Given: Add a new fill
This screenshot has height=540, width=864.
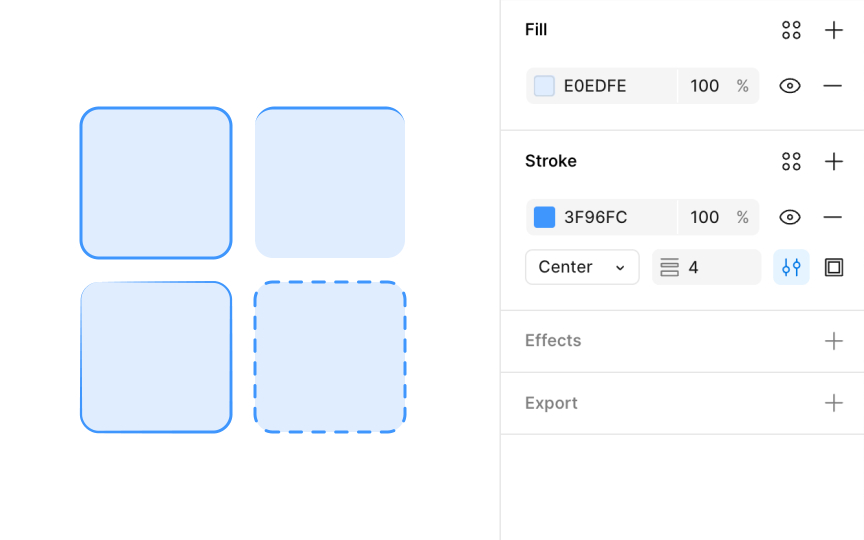Looking at the screenshot, I should 834,30.
